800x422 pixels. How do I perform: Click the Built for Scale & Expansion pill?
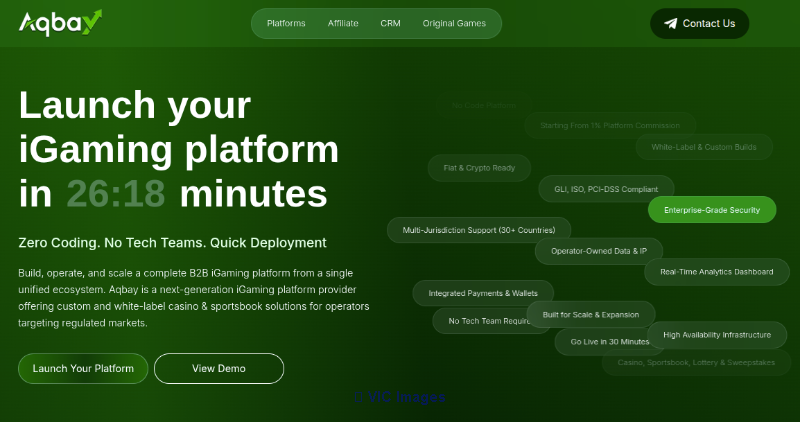pyautogui.click(x=591, y=314)
